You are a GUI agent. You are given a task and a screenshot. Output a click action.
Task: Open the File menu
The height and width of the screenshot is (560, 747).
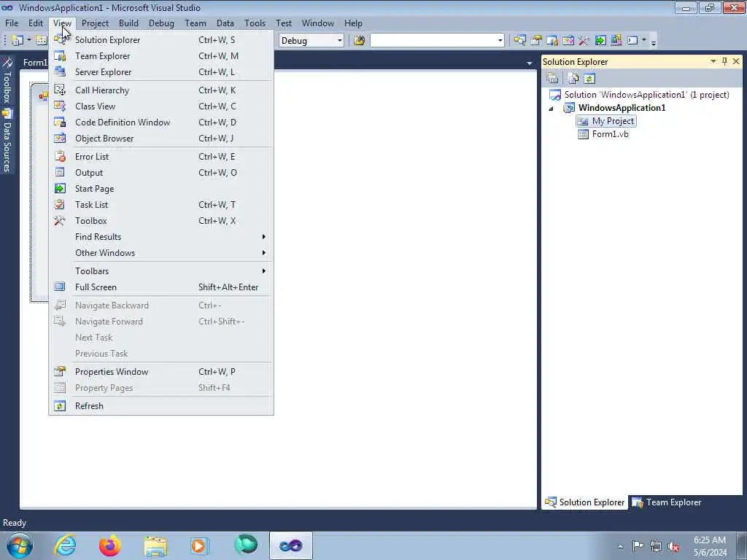click(x=12, y=23)
